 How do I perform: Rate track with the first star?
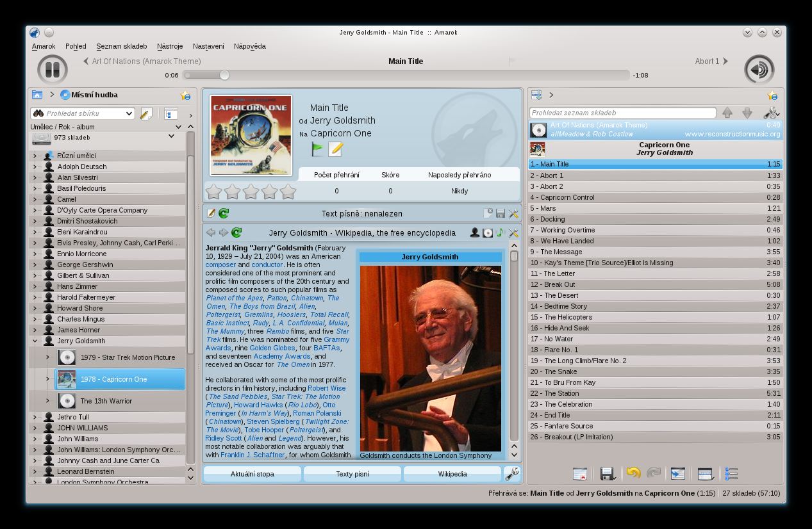pyautogui.click(x=213, y=191)
